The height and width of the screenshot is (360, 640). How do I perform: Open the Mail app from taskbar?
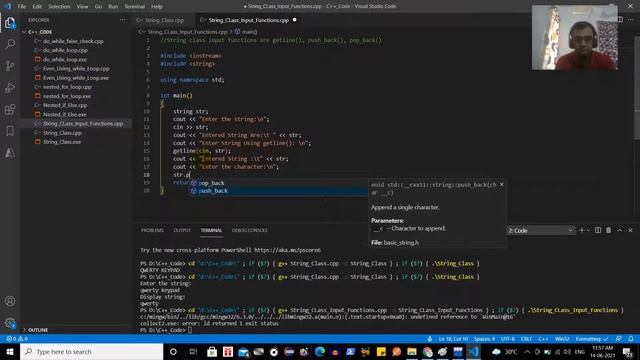(x=244, y=351)
